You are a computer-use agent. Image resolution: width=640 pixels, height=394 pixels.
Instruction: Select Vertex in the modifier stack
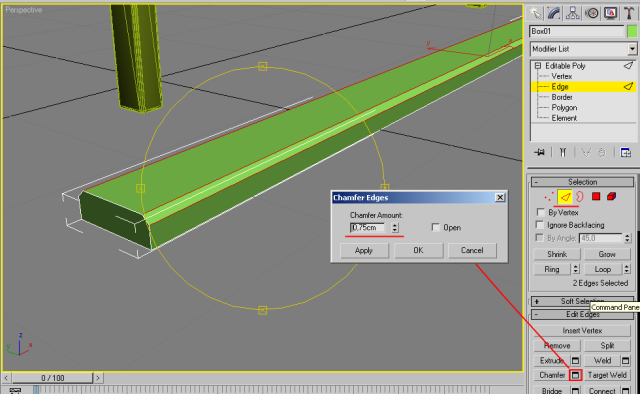pos(562,76)
